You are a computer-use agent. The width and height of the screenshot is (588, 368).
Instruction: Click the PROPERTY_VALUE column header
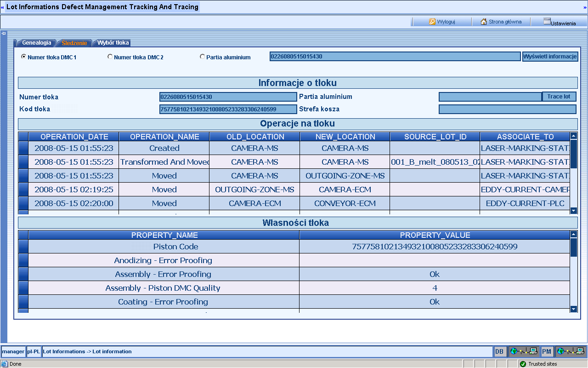click(x=435, y=235)
